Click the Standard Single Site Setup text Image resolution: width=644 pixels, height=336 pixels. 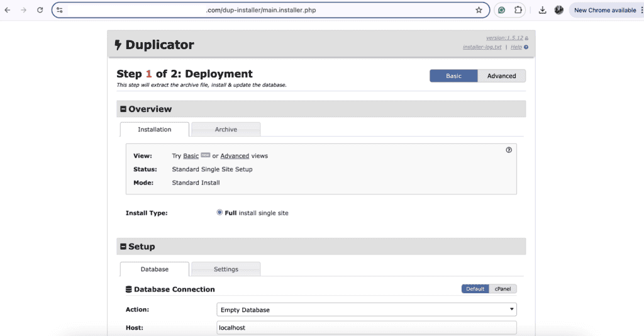coord(212,169)
